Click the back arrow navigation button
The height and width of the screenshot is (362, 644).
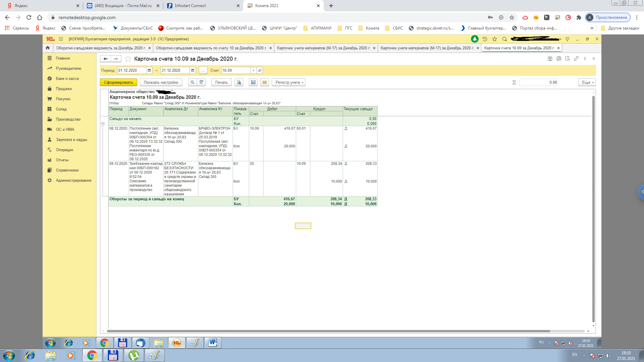click(105, 59)
